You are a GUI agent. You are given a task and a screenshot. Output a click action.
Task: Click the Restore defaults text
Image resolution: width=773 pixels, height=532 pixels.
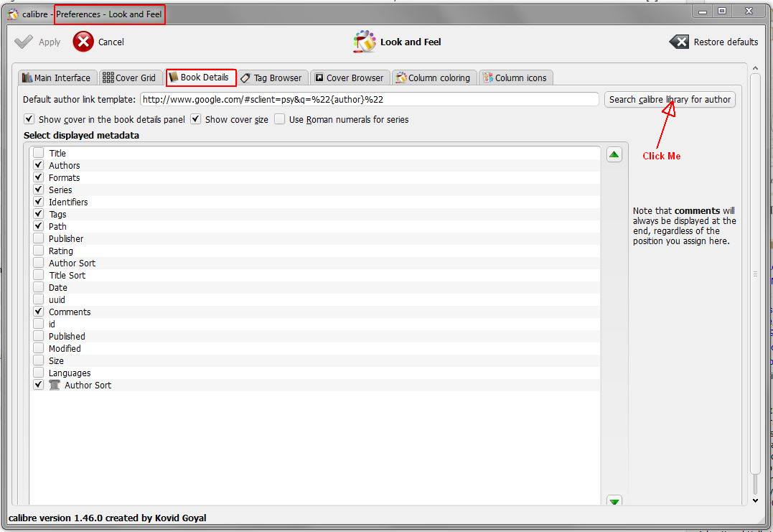click(x=726, y=42)
